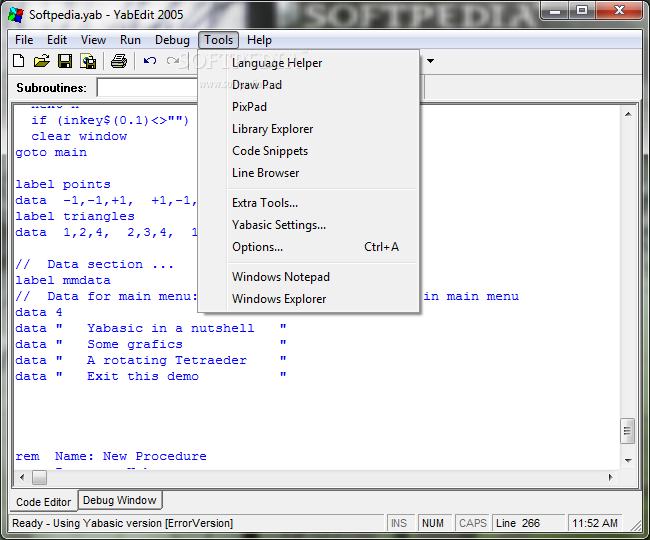Click the code line 'goto main'
The image size is (650, 540).
point(51,153)
